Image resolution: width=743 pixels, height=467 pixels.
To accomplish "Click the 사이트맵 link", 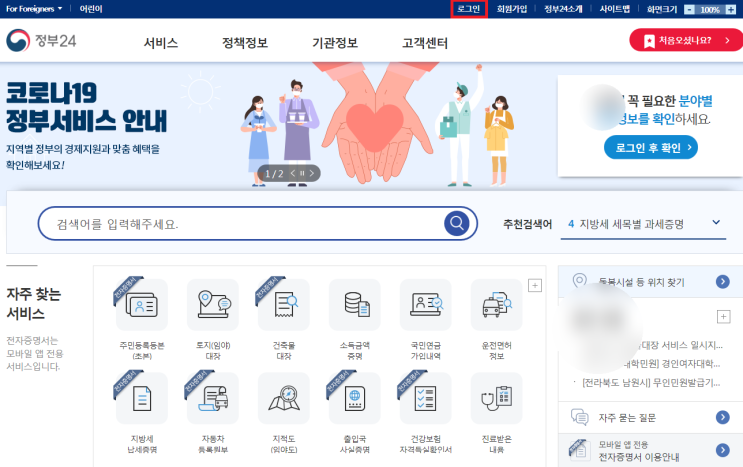I will click(x=615, y=9).
